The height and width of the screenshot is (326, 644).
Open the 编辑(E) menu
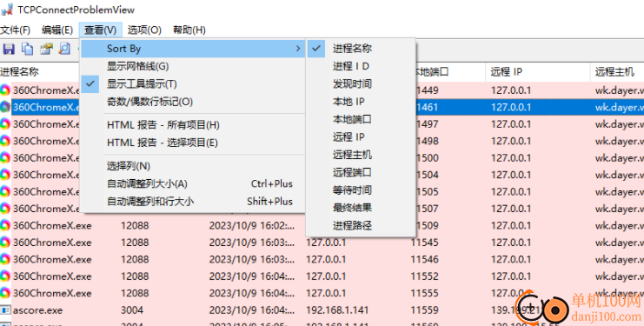click(57, 30)
